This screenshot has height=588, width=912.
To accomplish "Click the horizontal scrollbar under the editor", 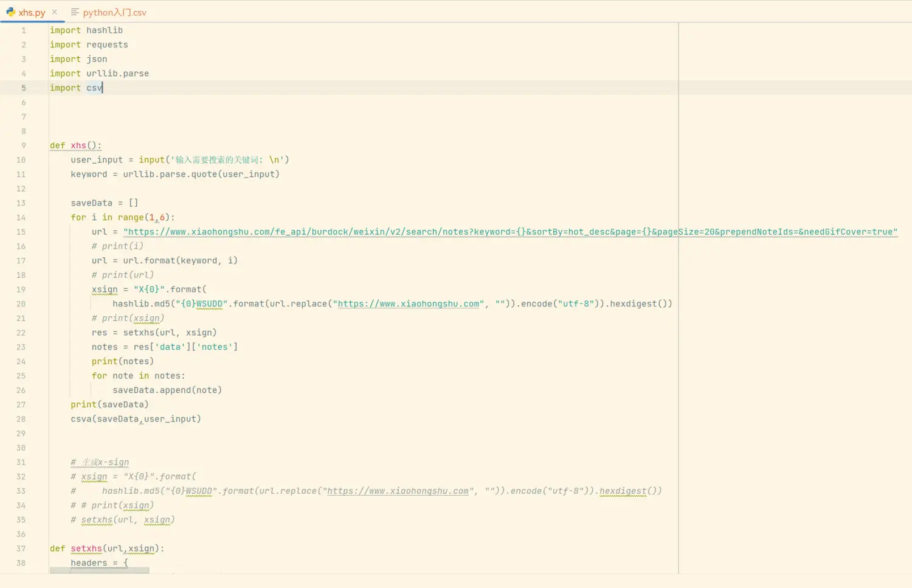I will click(x=99, y=570).
